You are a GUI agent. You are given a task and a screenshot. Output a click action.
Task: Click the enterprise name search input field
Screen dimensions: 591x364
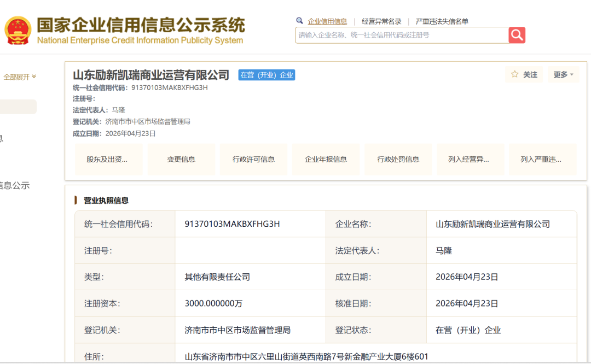tap(402, 35)
